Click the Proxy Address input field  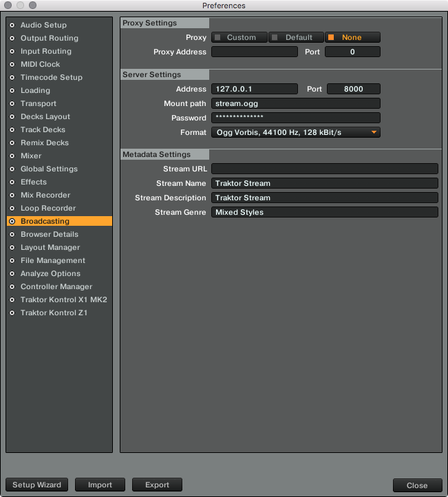coord(255,52)
